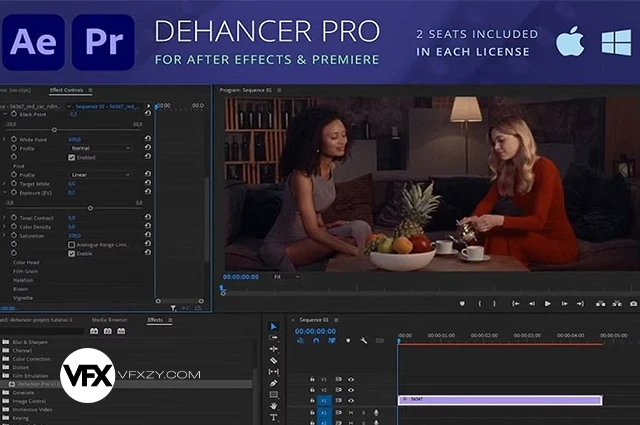Switch to the Effects tab
The height and width of the screenshot is (425, 640).
[155, 320]
